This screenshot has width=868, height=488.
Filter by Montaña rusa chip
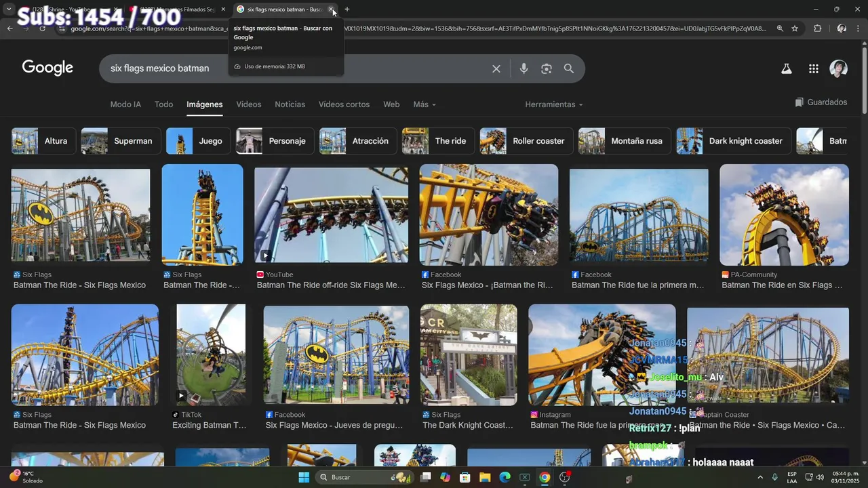tap(625, 141)
